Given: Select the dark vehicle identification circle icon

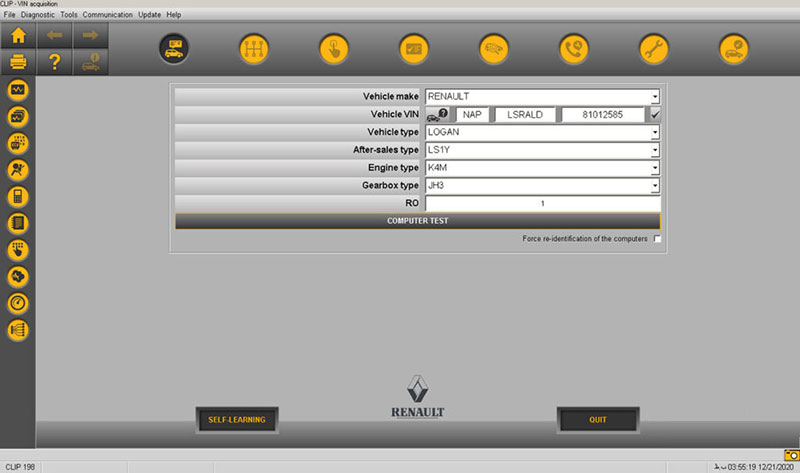Looking at the screenshot, I should tap(174, 49).
